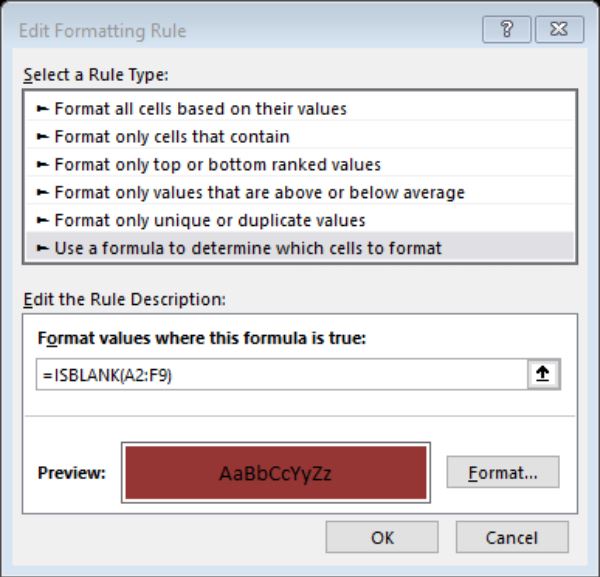This screenshot has width=600, height=577.
Task: Pick Format only values above or below average
Action: point(300,192)
